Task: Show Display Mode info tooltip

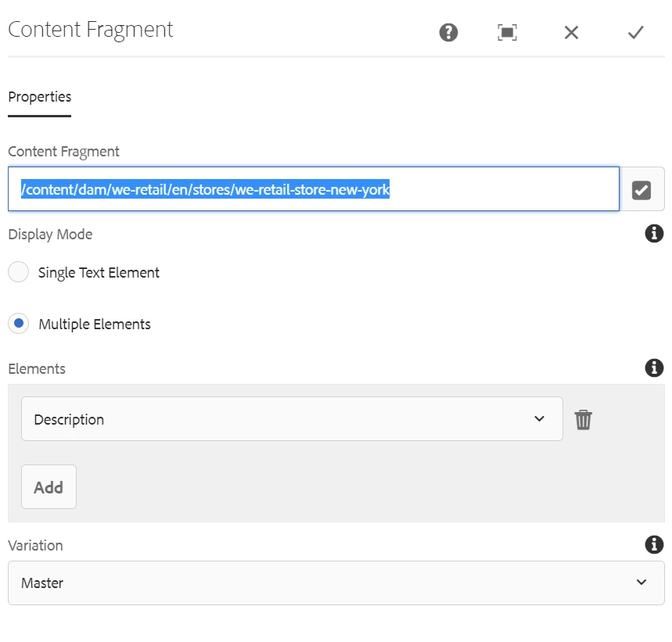Action: [654, 233]
